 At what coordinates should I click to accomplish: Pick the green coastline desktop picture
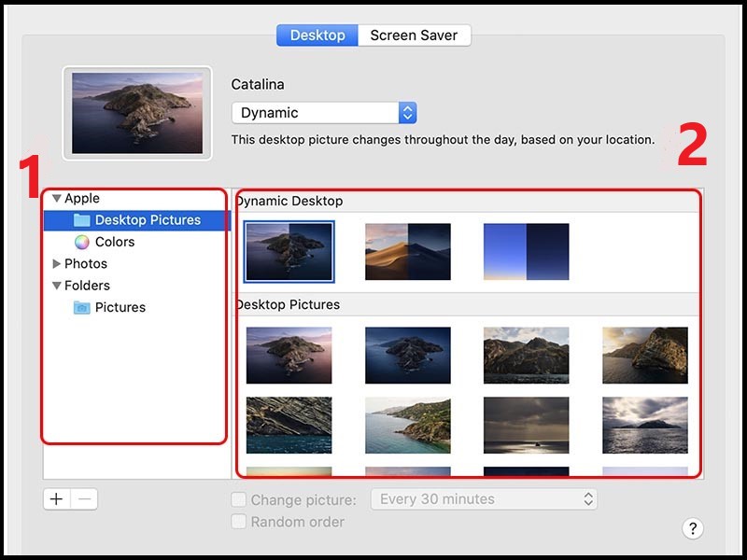click(x=408, y=426)
